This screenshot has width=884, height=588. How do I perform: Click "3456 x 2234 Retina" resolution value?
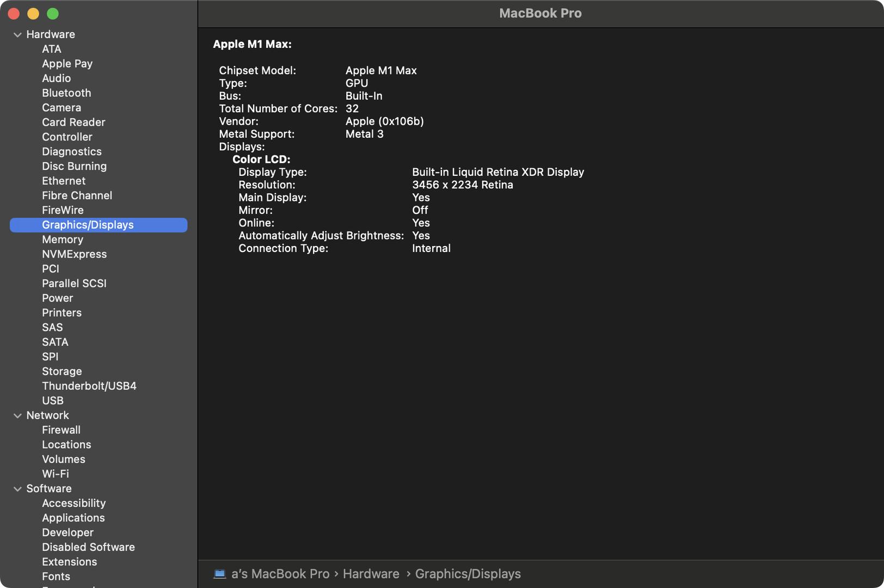[x=463, y=185]
